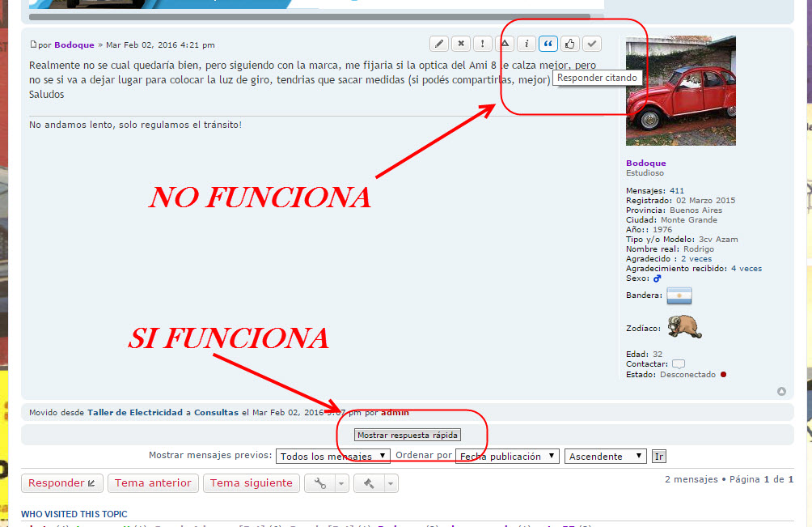
Task: Click the contact speech bubble icon
Action: [679, 364]
